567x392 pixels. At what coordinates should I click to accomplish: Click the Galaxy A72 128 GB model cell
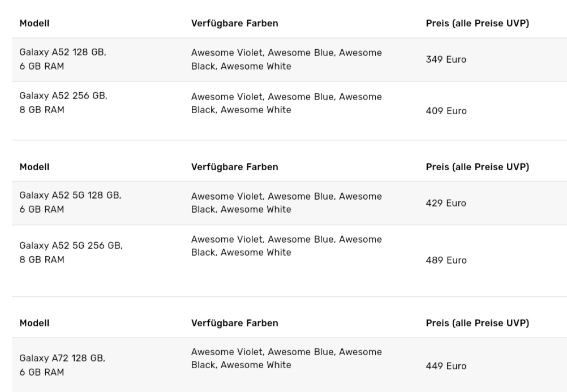point(63,365)
